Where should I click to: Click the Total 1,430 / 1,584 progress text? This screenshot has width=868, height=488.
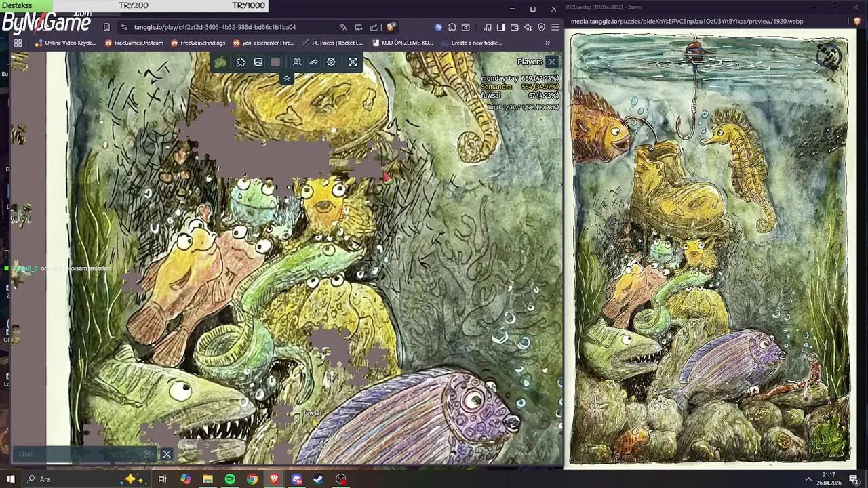[523, 107]
